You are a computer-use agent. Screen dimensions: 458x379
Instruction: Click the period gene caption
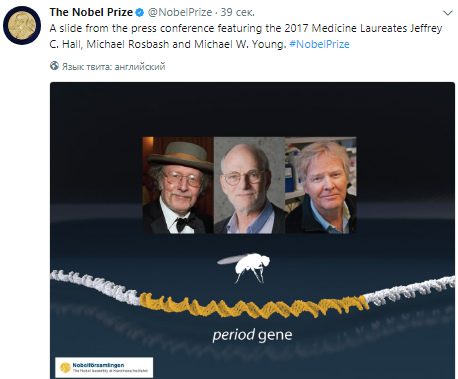(252, 335)
